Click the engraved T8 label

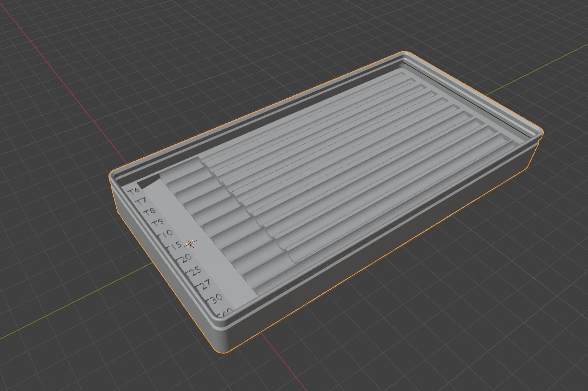(149, 212)
